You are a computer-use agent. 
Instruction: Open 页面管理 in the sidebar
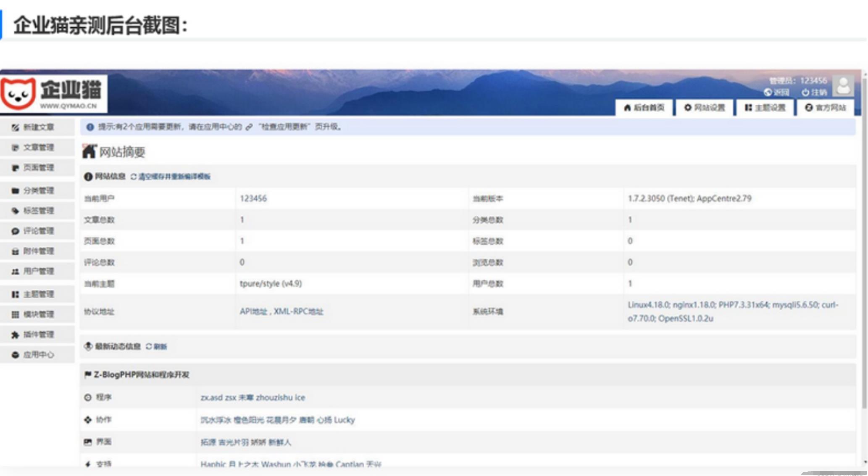37,168
